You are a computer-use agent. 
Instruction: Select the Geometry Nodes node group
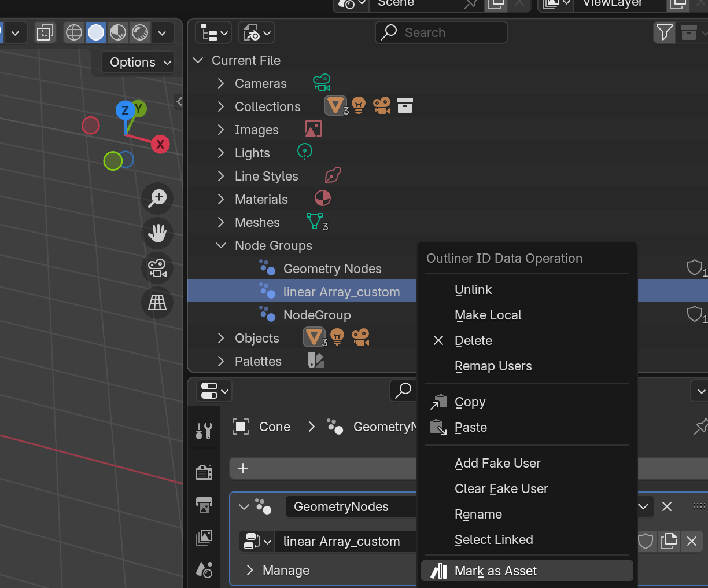pos(332,269)
